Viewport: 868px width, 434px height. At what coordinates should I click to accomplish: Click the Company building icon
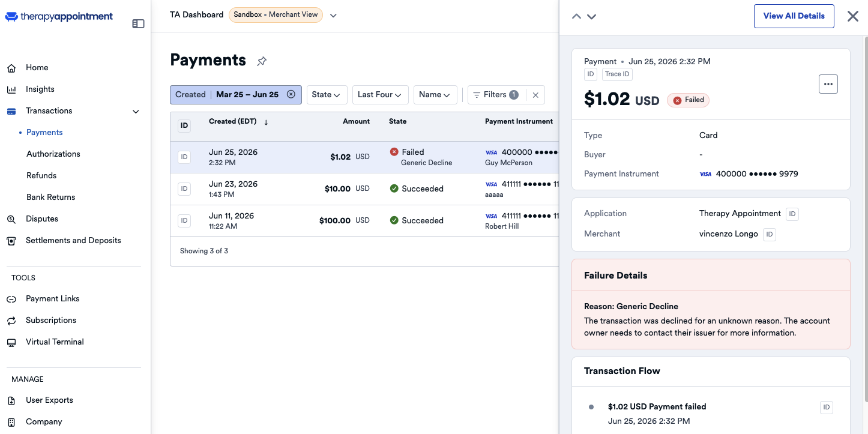[x=11, y=423]
